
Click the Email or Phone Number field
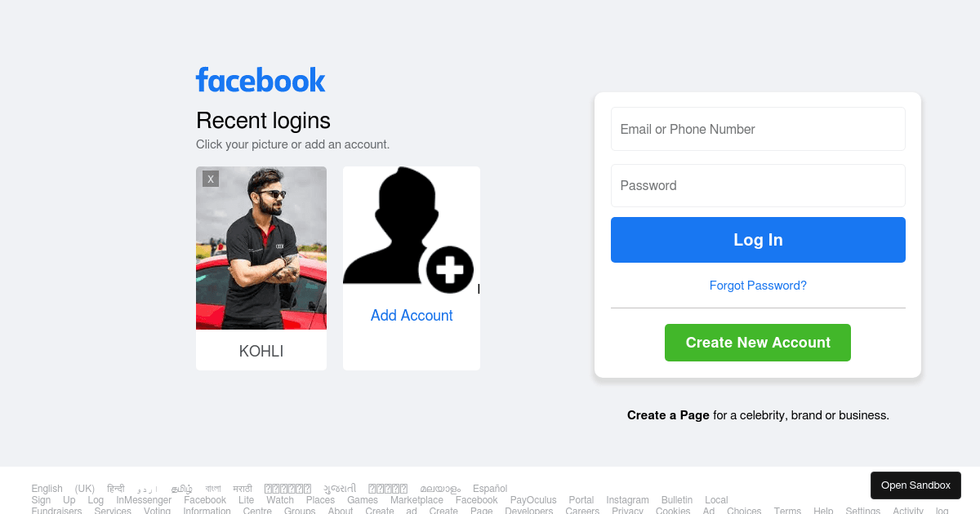tap(758, 129)
